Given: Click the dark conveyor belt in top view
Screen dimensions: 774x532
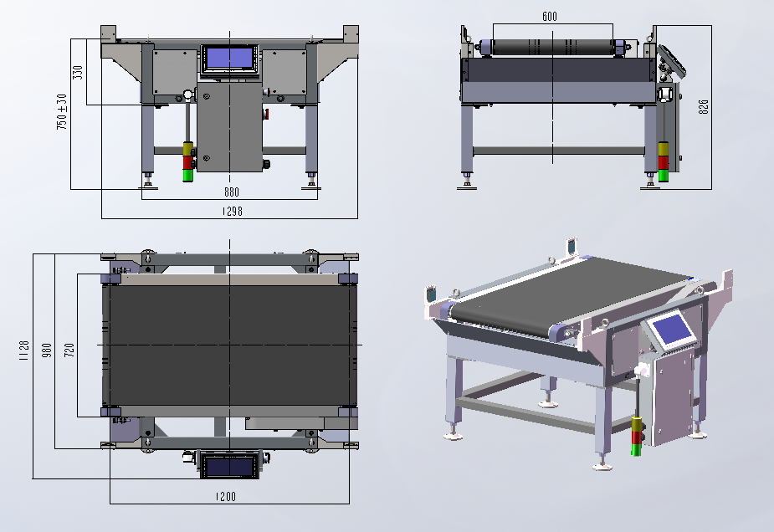Looking at the screenshot, I should 229,345.
